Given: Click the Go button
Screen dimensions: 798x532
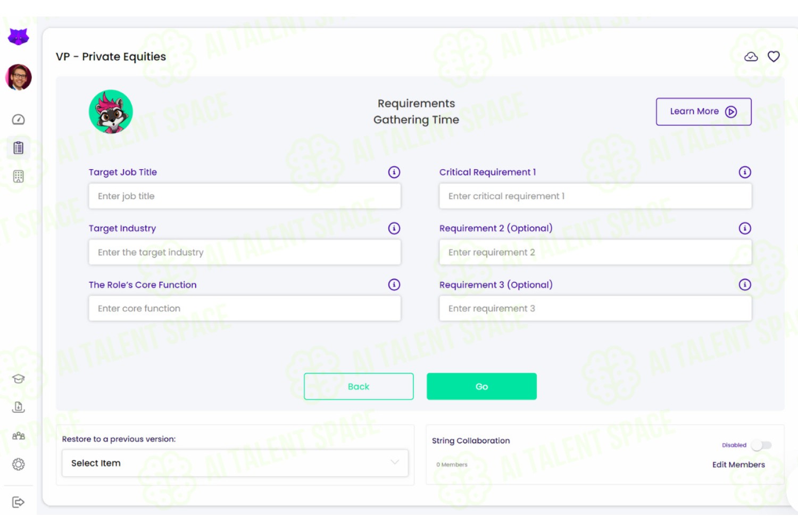Looking at the screenshot, I should click(x=481, y=386).
